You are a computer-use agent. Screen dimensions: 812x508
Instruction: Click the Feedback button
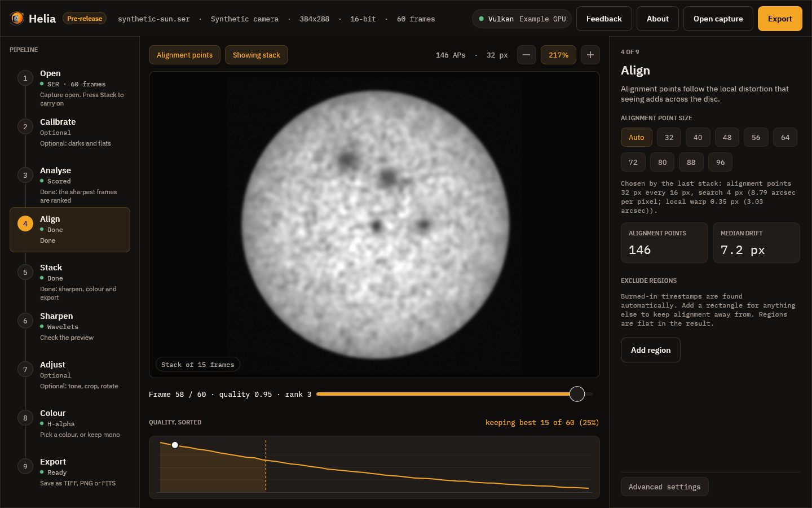[604, 19]
